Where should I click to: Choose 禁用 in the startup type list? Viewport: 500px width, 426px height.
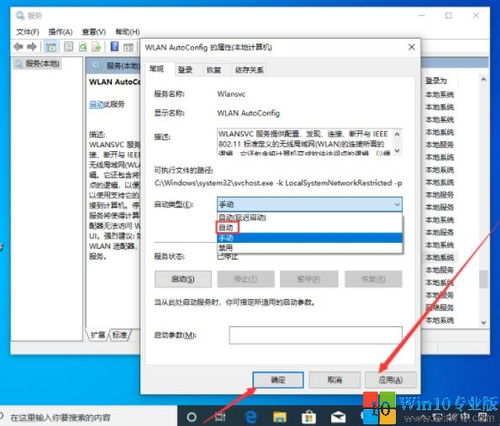coord(310,248)
